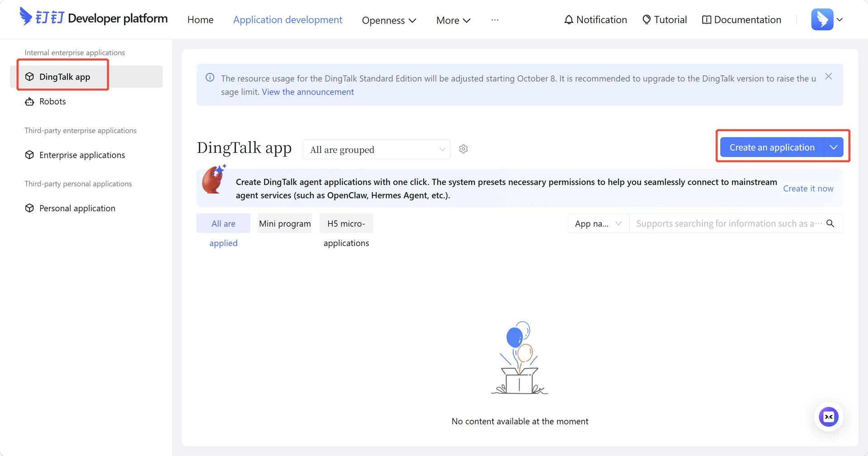Open the Documentation book link
Viewport: 868px width, 456px height.
pos(741,20)
